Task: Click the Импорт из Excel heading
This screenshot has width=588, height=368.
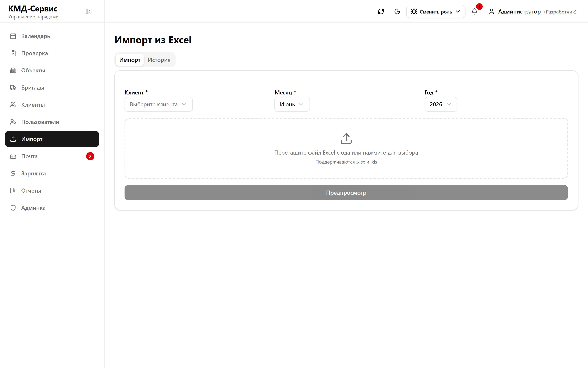Action: (153, 40)
